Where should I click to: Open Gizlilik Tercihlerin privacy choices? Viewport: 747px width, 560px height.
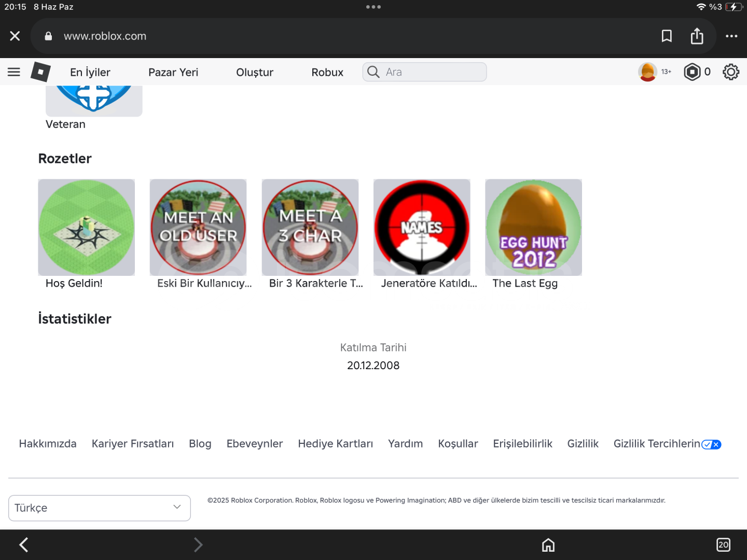pos(657,444)
